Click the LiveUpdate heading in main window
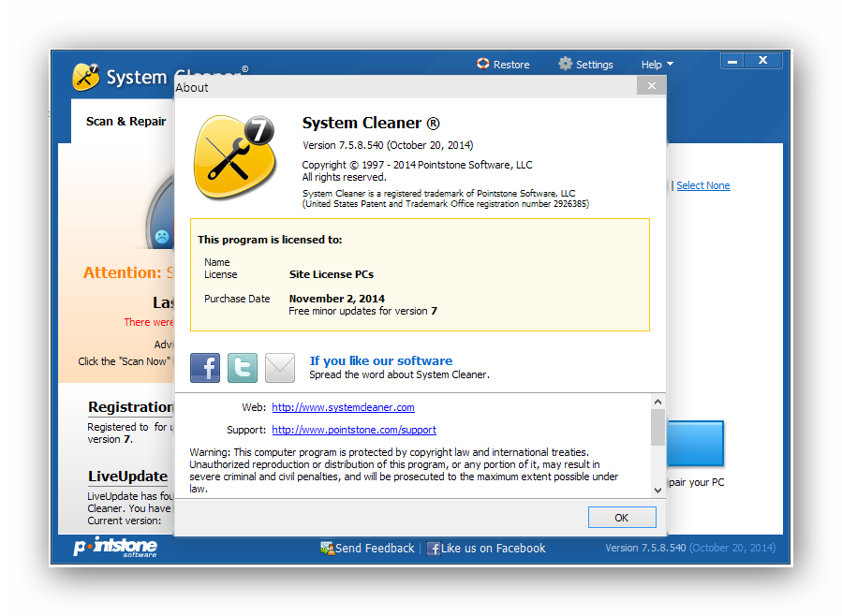This screenshot has width=842, height=616. 127,477
